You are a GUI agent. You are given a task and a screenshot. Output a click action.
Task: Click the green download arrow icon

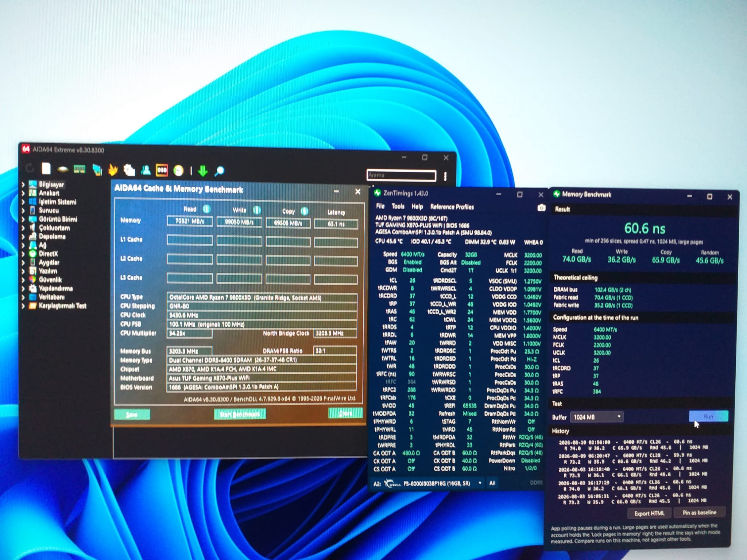(203, 171)
